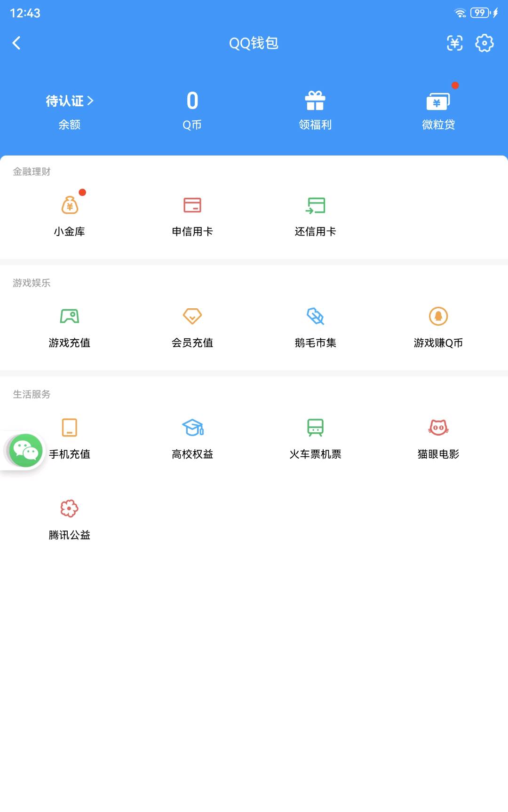Tap the floating WeChat bubble
Viewport: 508px width, 812px height.
pyautogui.click(x=26, y=451)
